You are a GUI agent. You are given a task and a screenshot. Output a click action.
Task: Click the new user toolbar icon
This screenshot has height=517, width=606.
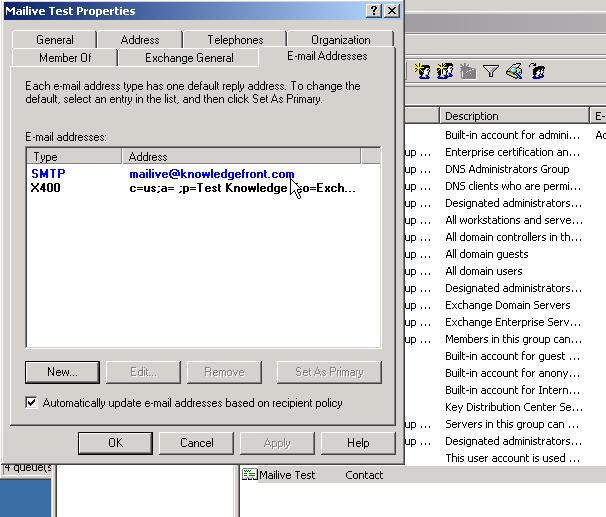[x=422, y=71]
